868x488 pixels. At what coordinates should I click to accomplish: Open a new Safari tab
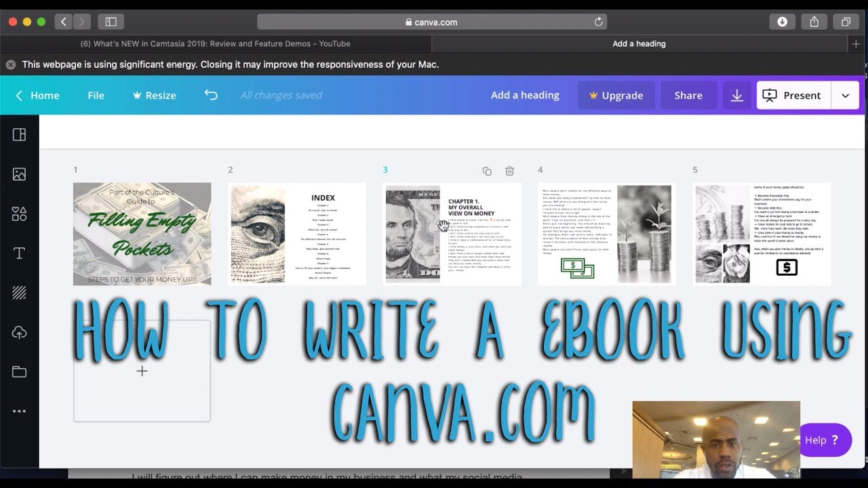pyautogui.click(x=856, y=43)
